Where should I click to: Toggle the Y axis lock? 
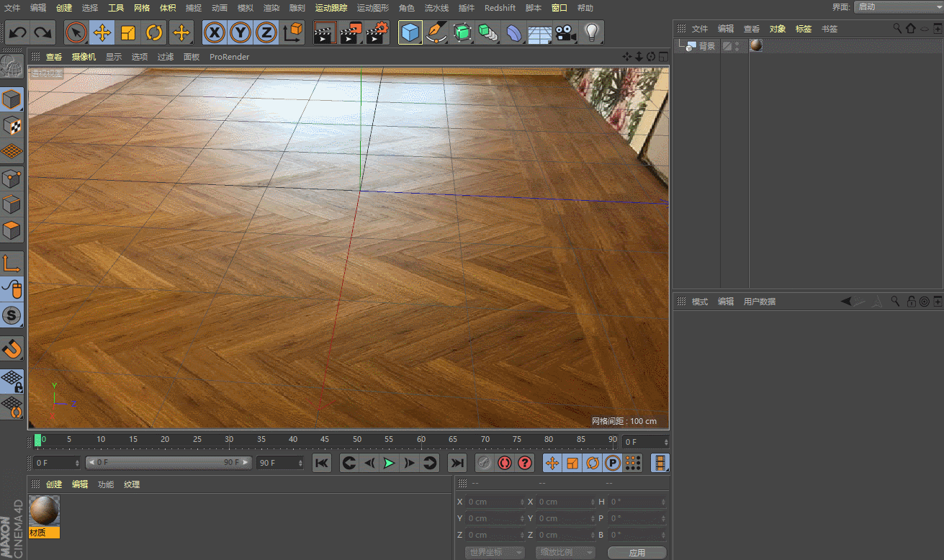[x=241, y=32]
